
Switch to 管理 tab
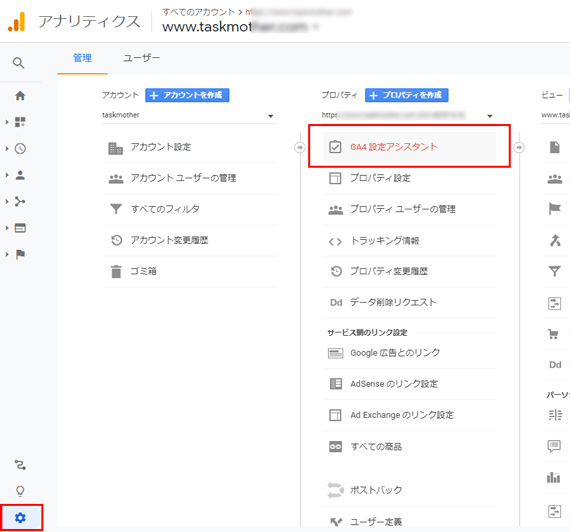83,58
